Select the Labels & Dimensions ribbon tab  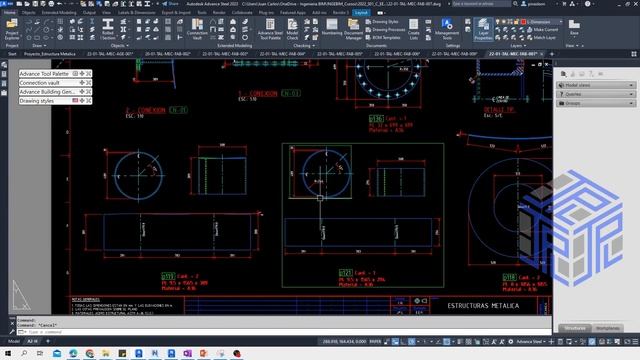[x=136, y=13]
